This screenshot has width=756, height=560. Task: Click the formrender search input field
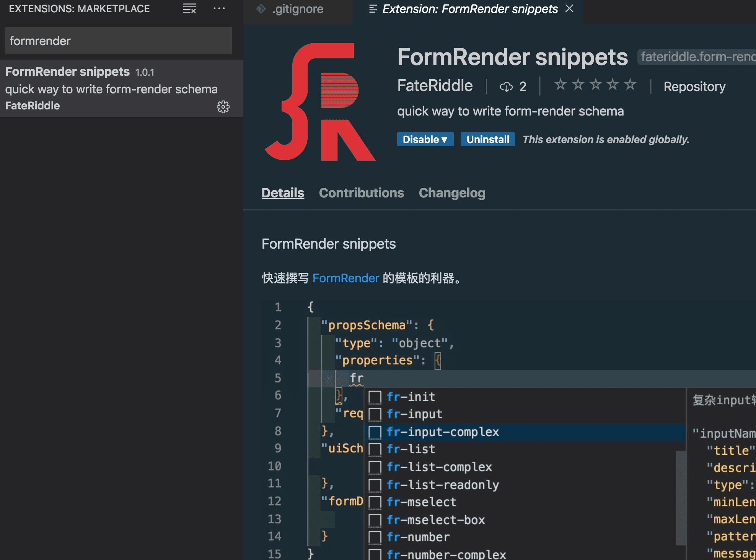(119, 41)
